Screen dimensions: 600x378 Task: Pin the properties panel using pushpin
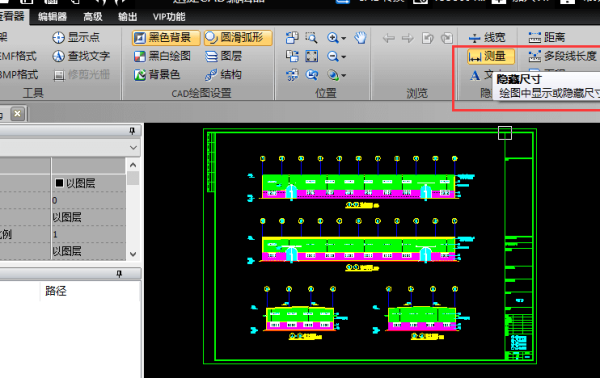(132, 131)
